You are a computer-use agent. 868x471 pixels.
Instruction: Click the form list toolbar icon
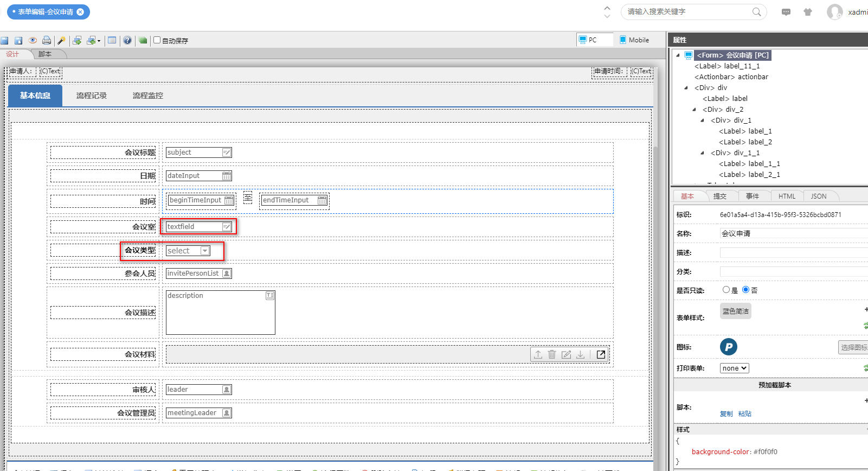click(112, 40)
